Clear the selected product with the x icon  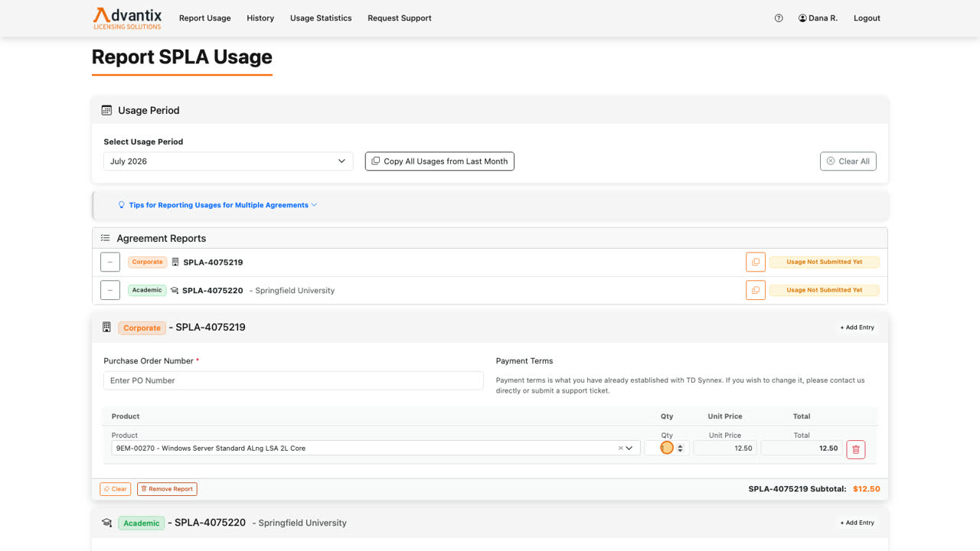620,448
